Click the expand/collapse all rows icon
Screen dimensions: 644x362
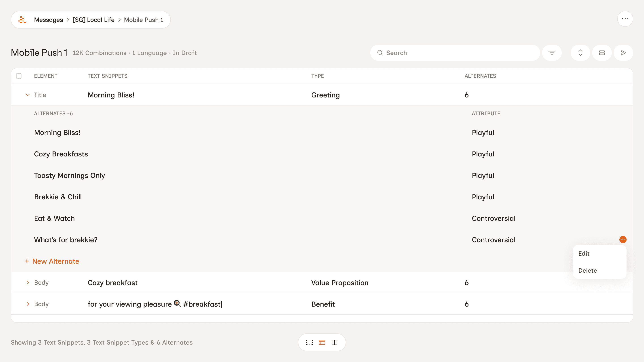(x=580, y=53)
